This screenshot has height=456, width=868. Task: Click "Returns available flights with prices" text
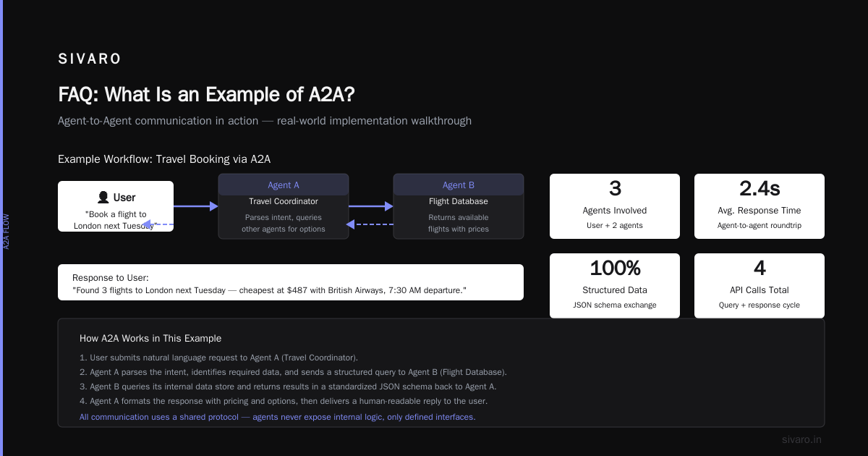coord(459,223)
